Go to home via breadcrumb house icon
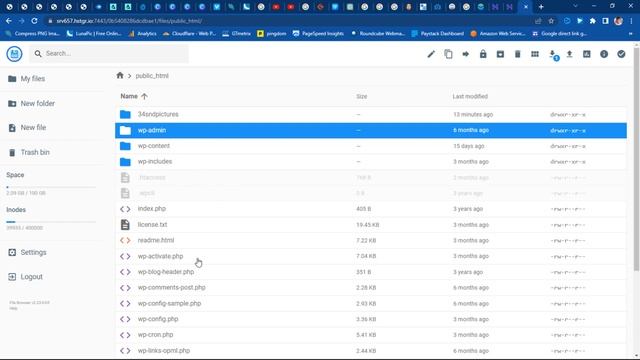 [x=120, y=76]
